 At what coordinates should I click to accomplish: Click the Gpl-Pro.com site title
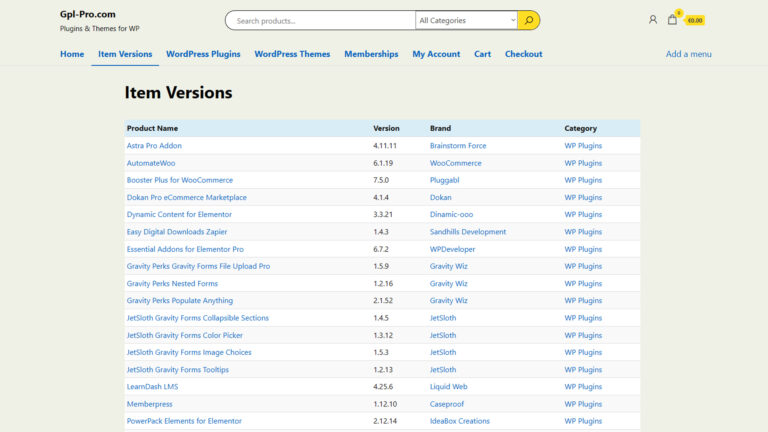[x=88, y=14]
